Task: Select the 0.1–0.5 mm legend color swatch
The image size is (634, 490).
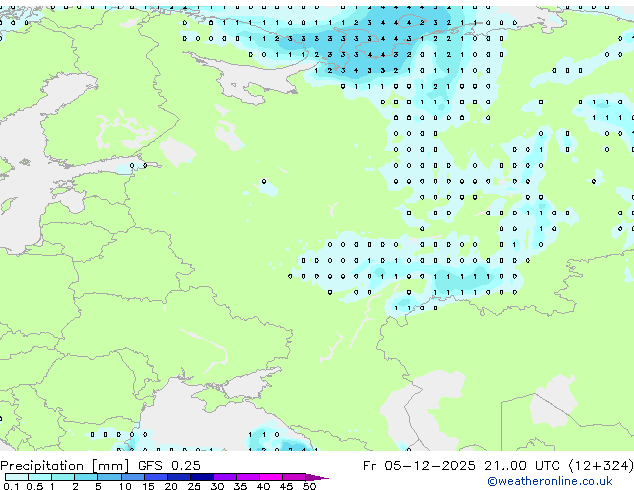Action: pyautogui.click(x=17, y=477)
